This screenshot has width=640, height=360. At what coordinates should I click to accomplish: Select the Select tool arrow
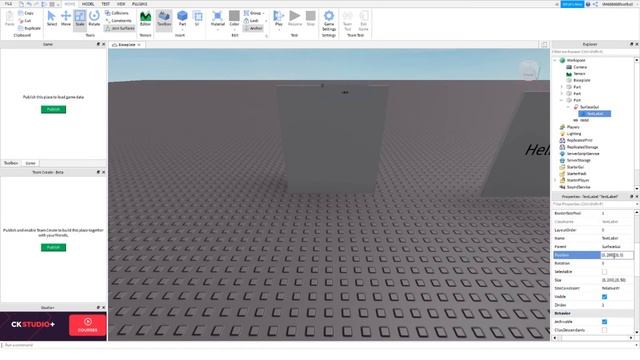[51, 18]
